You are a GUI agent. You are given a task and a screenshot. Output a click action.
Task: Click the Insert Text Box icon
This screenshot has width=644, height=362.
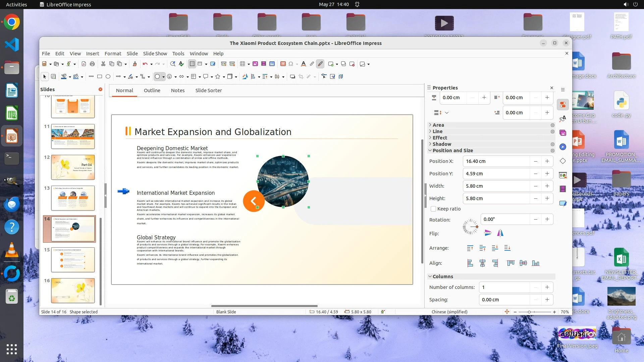(x=283, y=64)
